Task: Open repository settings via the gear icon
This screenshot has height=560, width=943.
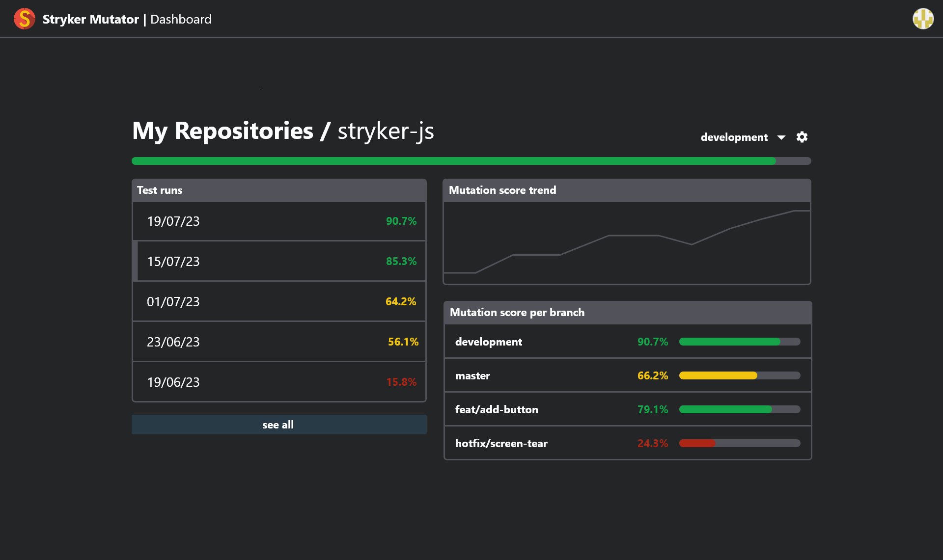Action: pyautogui.click(x=802, y=137)
